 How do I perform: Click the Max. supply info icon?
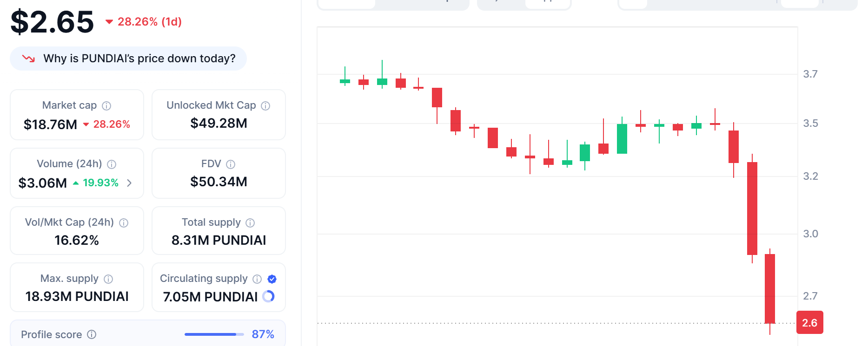(x=108, y=279)
